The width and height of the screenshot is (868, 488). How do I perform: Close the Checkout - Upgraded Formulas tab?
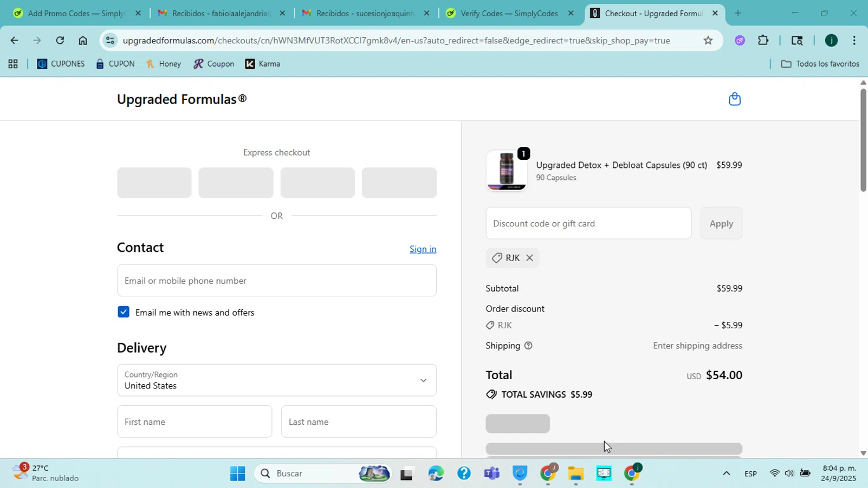pos(715,13)
